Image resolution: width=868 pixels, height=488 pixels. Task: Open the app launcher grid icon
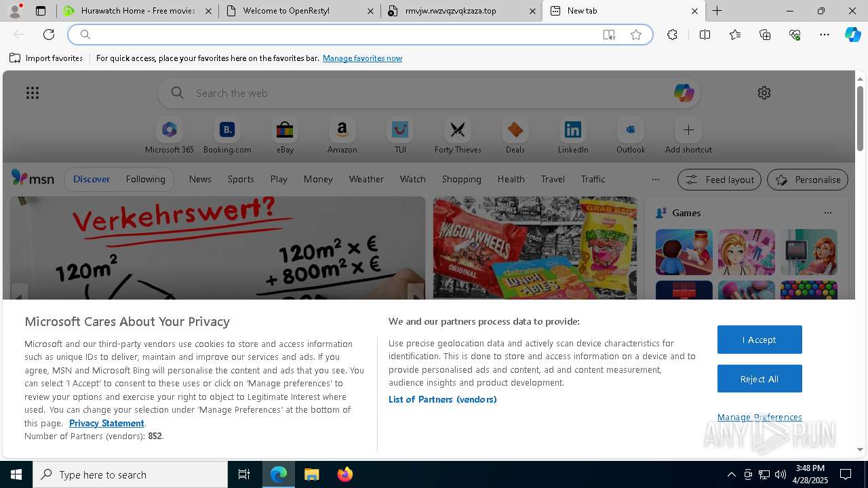point(33,93)
